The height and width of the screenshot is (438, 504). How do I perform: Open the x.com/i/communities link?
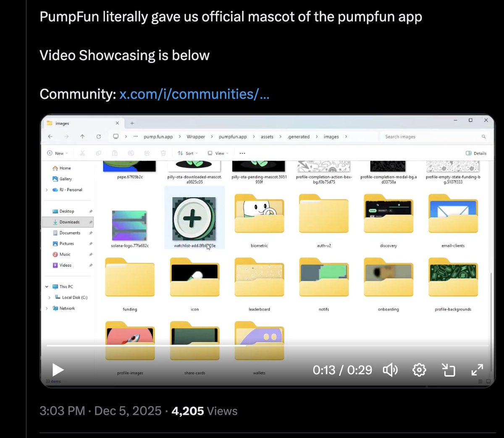click(x=194, y=94)
